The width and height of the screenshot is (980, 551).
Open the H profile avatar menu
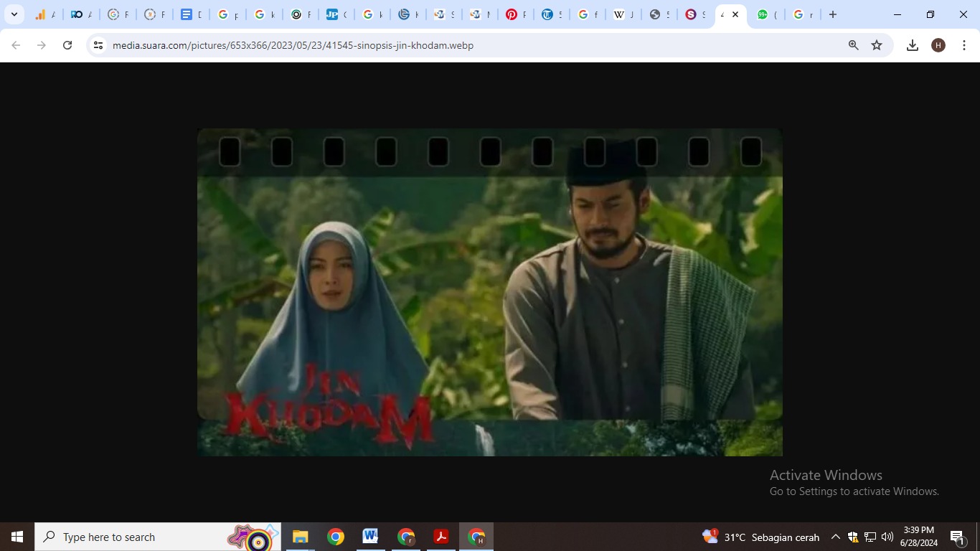(x=938, y=45)
